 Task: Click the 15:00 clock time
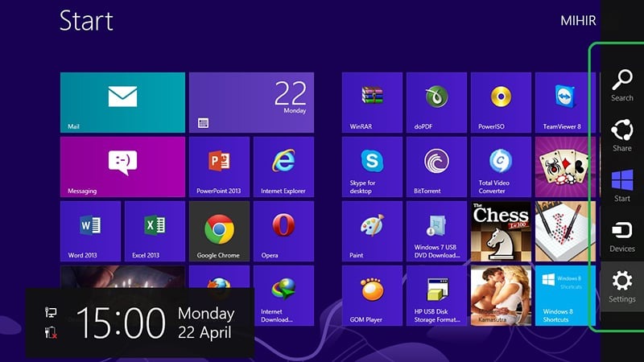click(121, 323)
